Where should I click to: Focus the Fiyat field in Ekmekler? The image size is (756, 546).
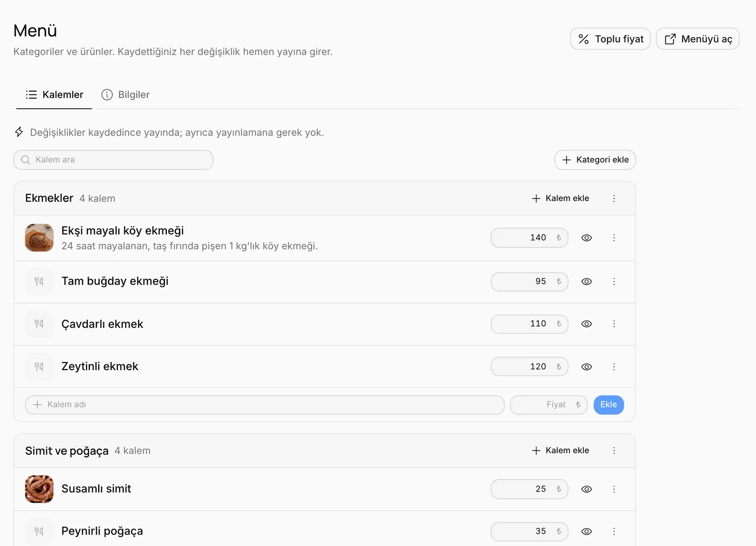coord(549,405)
